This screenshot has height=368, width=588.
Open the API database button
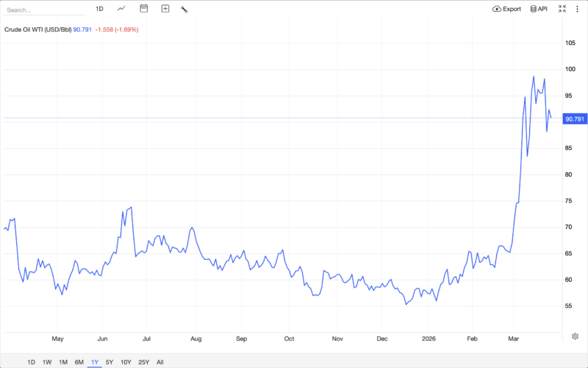(539, 9)
